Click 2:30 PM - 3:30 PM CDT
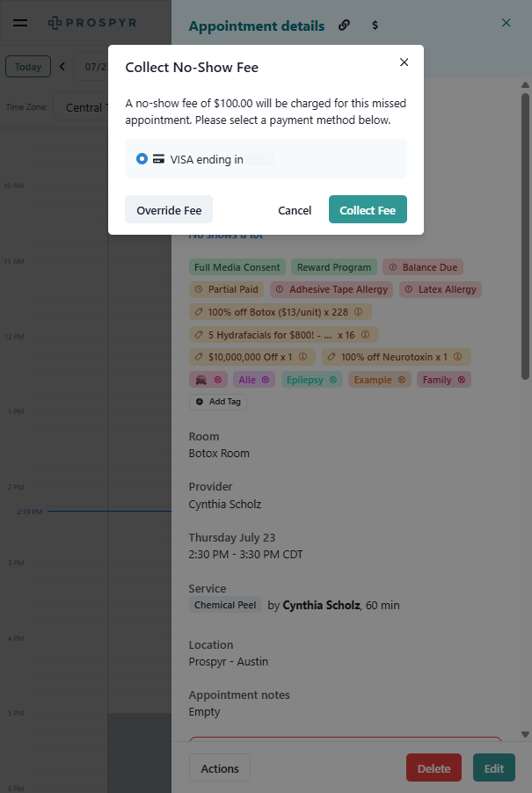The height and width of the screenshot is (793, 532). tap(245, 554)
